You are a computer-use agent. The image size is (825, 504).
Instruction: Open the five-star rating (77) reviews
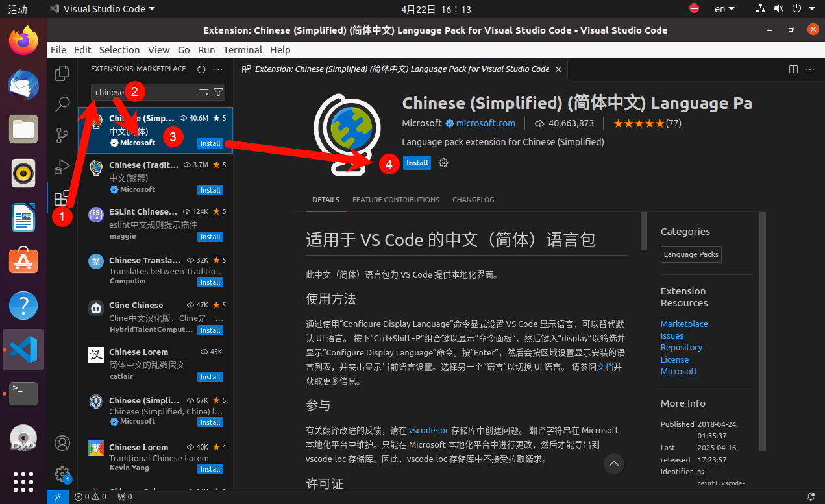647,123
